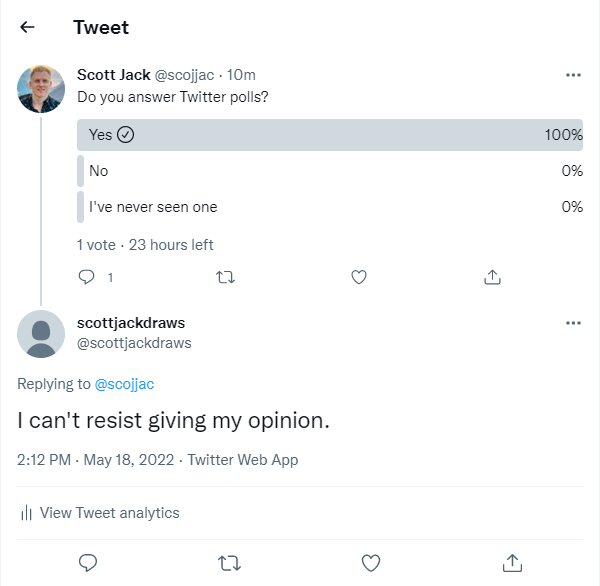Share Scott Jack's poll tweet
This screenshot has height=586, width=600.
point(492,277)
